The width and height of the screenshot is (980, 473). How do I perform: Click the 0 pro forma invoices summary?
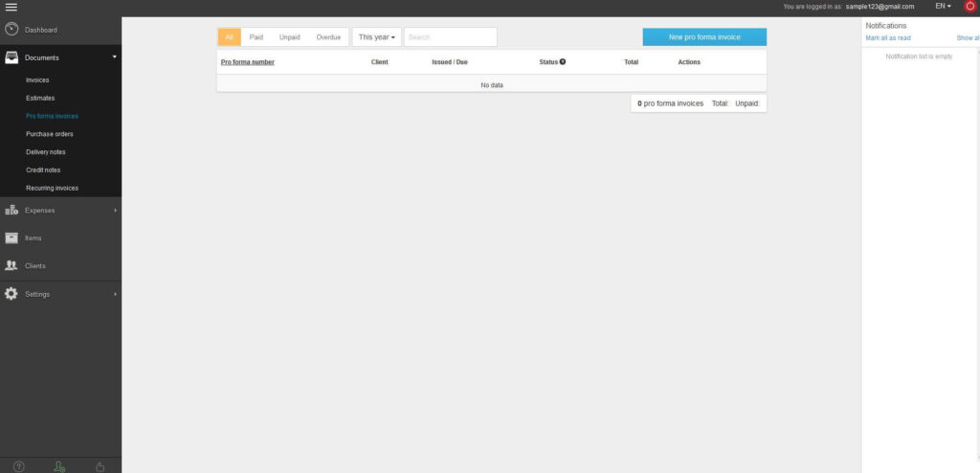(x=670, y=103)
